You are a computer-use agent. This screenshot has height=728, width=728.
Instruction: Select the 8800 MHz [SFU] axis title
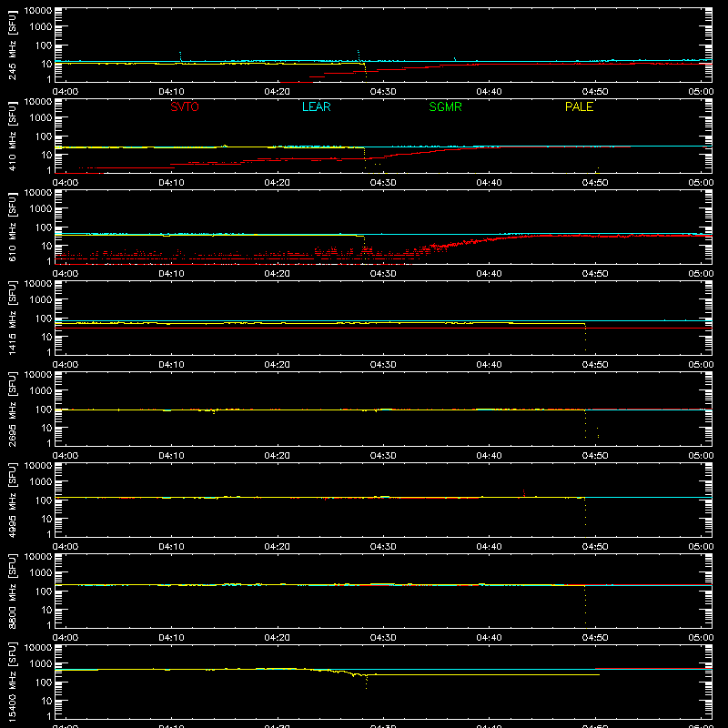click(x=13, y=591)
